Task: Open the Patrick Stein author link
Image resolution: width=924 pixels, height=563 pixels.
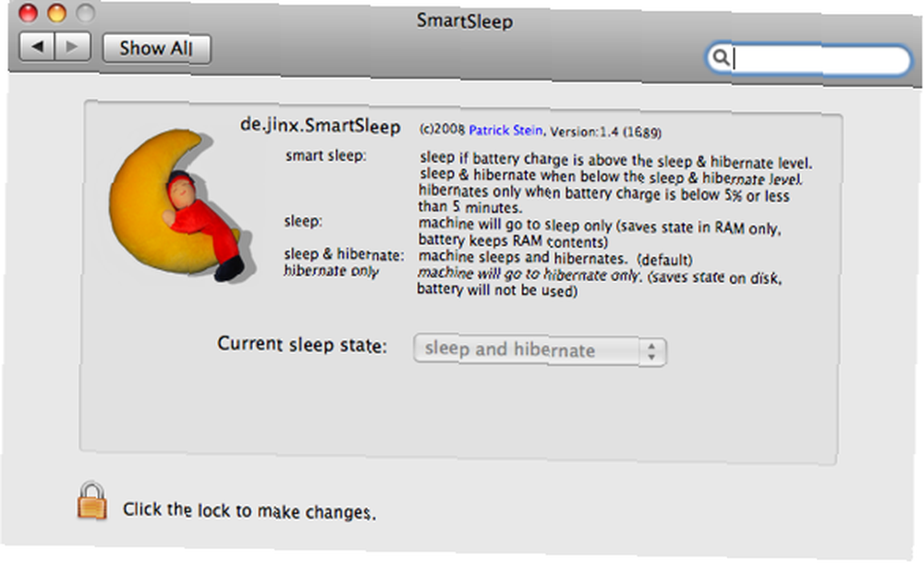Action: 505,130
